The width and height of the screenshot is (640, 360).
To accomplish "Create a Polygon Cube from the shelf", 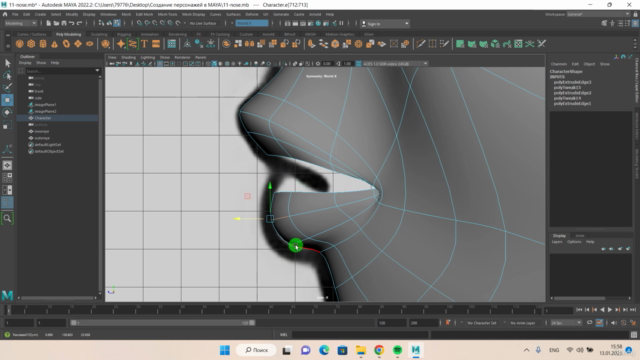I will [x=31, y=44].
